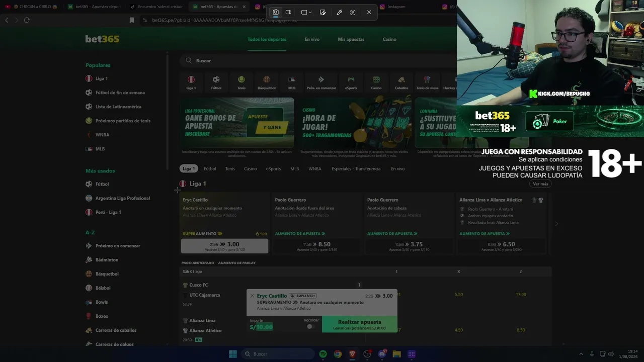
Task: Select the Liga 1 sport shortcut icon
Action: (191, 82)
